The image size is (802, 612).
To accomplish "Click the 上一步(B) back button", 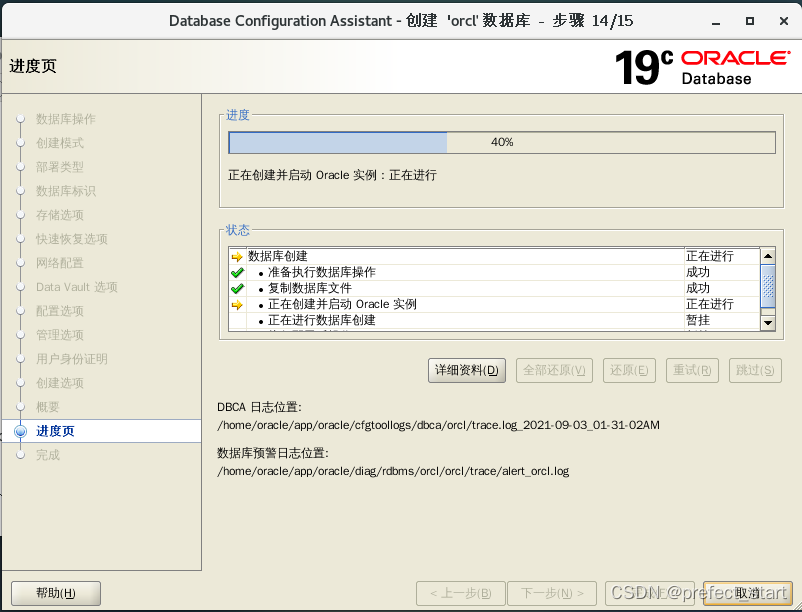I will [461, 593].
